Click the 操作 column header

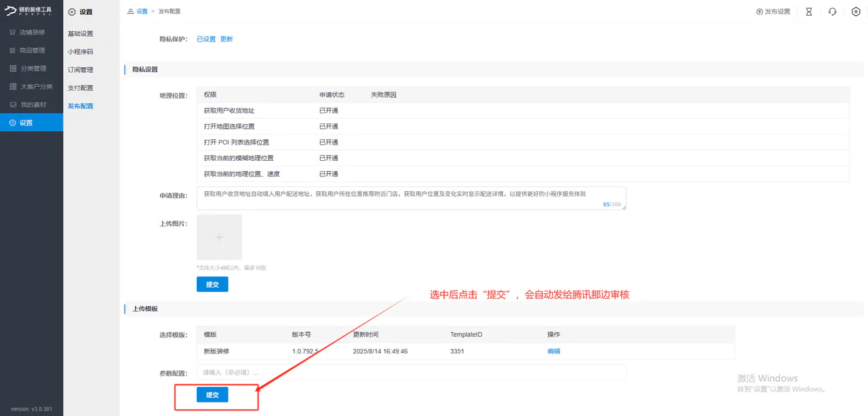point(554,335)
